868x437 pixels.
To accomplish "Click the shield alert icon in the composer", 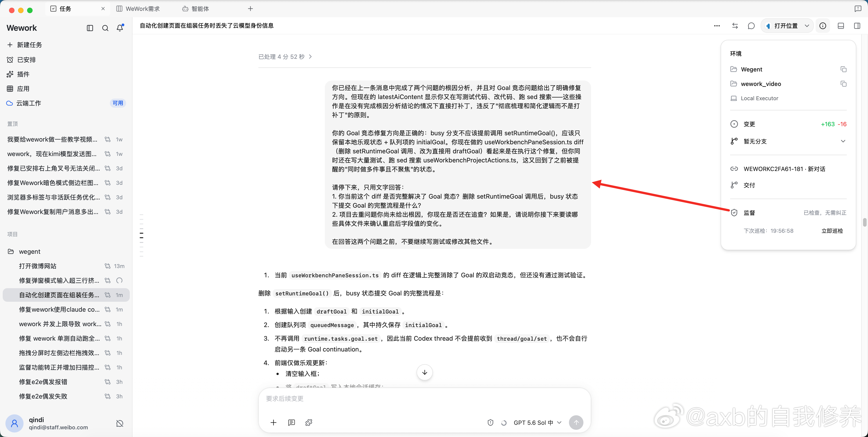I will pos(490,423).
